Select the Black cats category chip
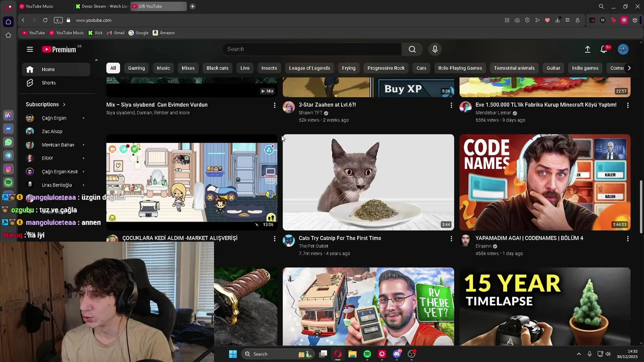The height and width of the screenshot is (362, 644). click(217, 68)
